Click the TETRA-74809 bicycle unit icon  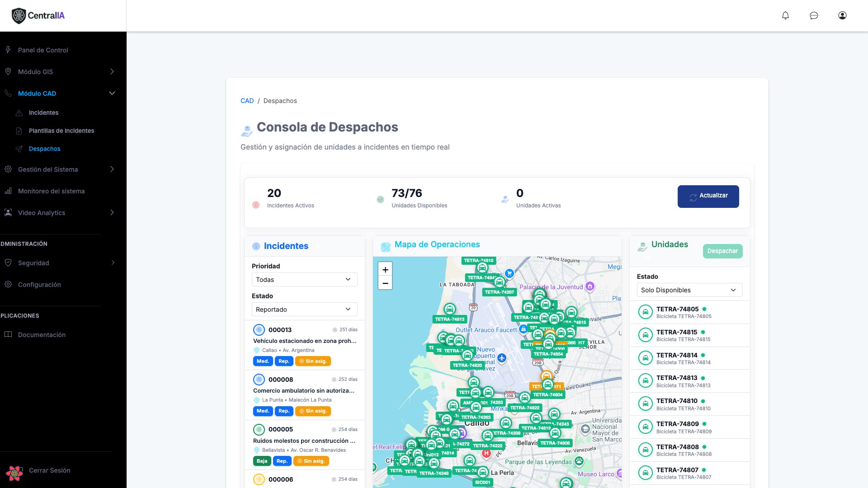[645, 427]
